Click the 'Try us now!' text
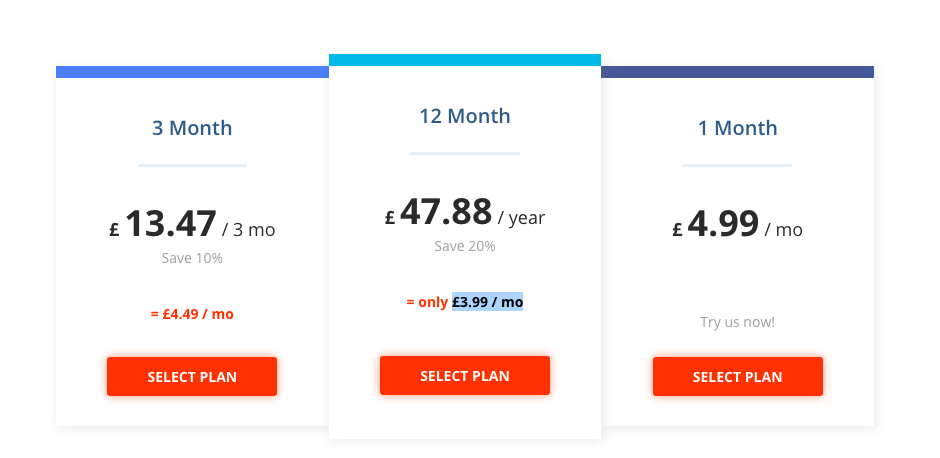This screenshot has height=458, width=940. coord(737,322)
